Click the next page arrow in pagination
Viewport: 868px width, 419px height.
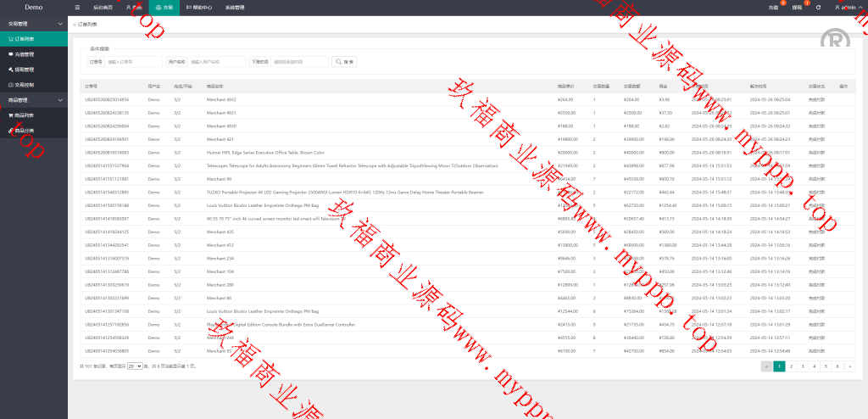[x=849, y=366]
